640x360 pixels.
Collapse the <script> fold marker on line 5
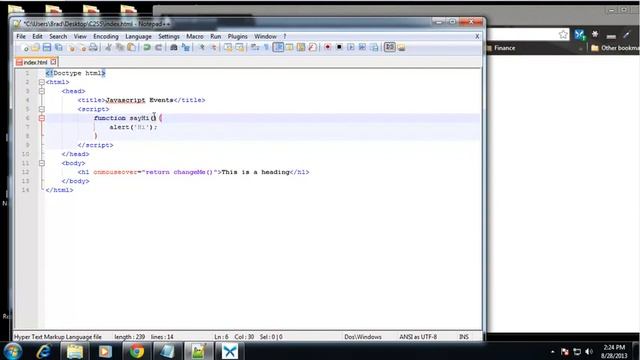[x=42, y=109]
